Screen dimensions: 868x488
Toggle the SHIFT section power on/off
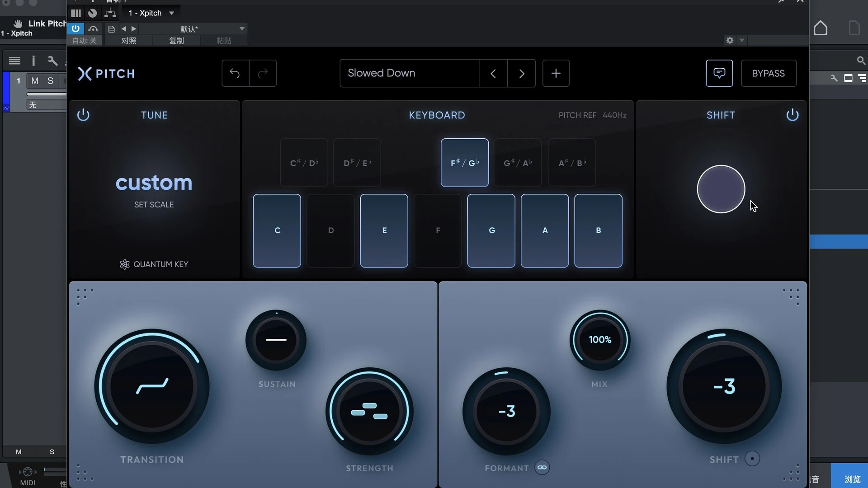point(793,115)
